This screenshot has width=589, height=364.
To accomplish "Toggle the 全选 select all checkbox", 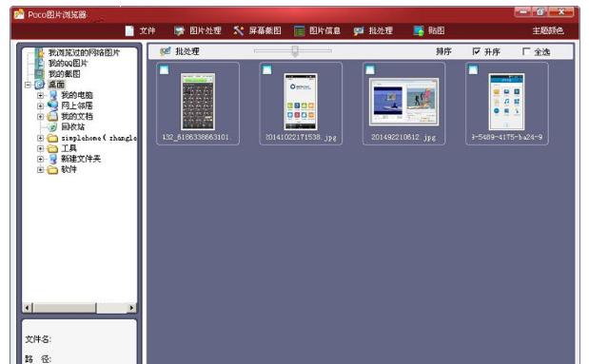I will 526,51.
